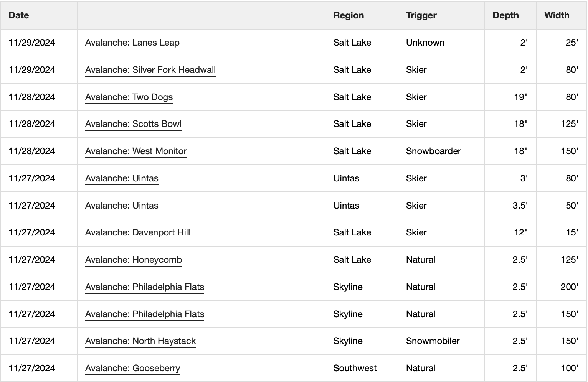Open the Philadelphia Flats avalanche 200' wide

[x=145, y=287]
